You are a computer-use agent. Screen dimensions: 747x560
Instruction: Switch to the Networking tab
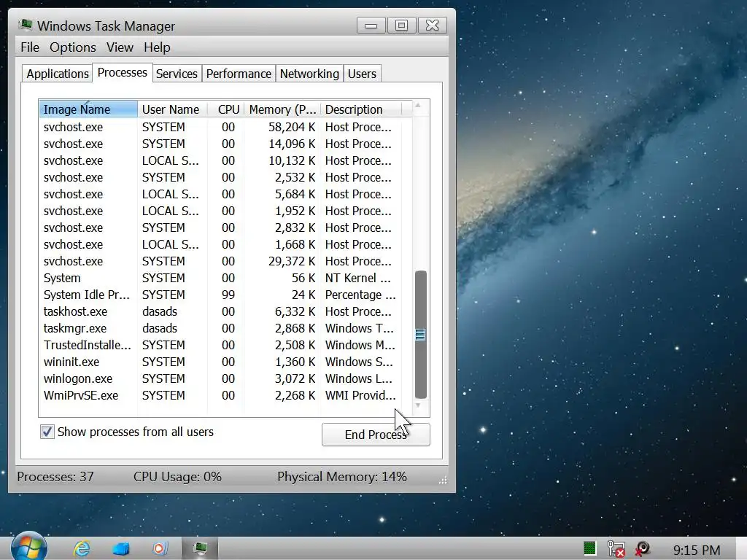(x=309, y=74)
